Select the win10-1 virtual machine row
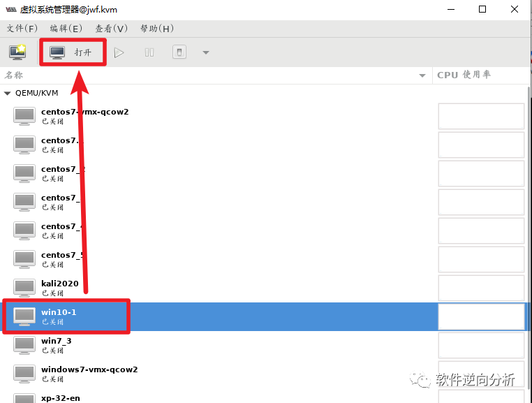Viewport: 532px width, 403px height. (264, 316)
